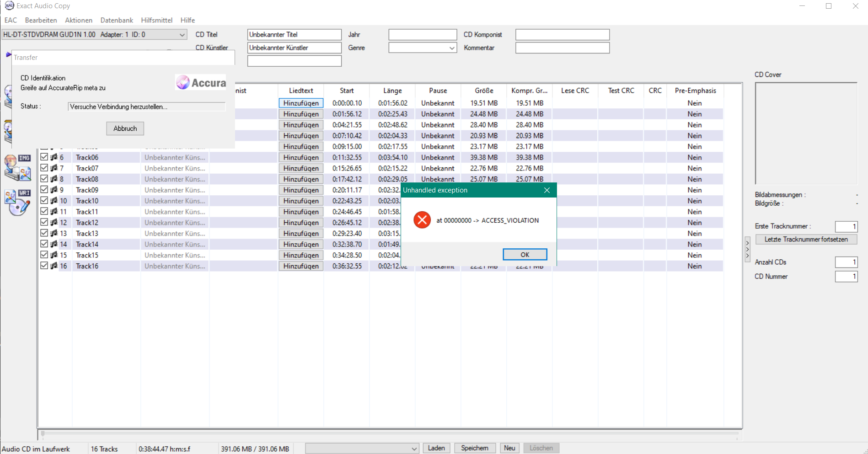Click the Speichern button
Screen dimensions: 868x454
(475, 448)
